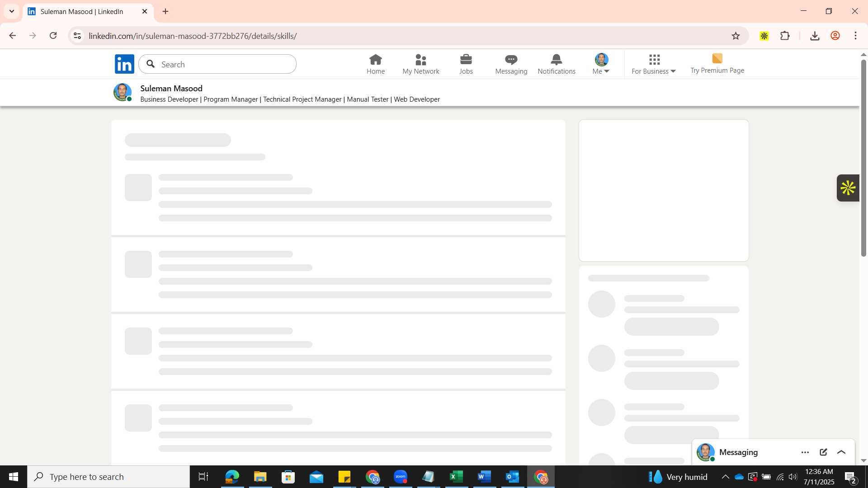The height and width of the screenshot is (488, 868).
Task: Open profile photo in sticky header
Action: 122,92
